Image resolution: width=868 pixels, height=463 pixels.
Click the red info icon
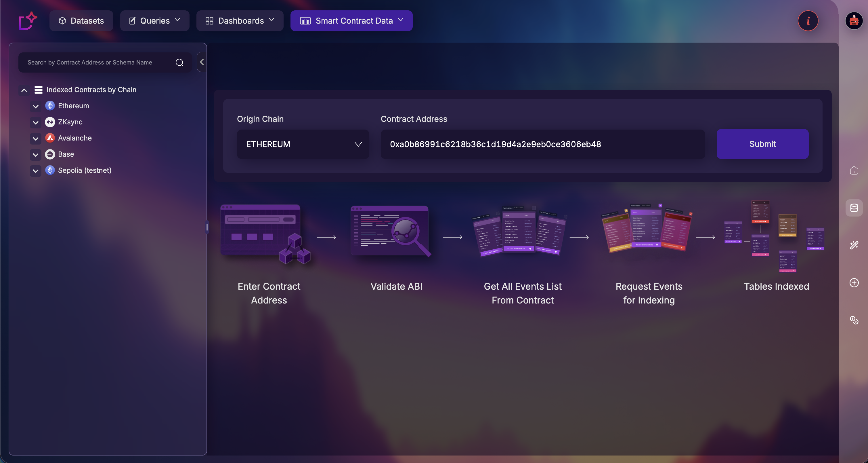pyautogui.click(x=808, y=21)
